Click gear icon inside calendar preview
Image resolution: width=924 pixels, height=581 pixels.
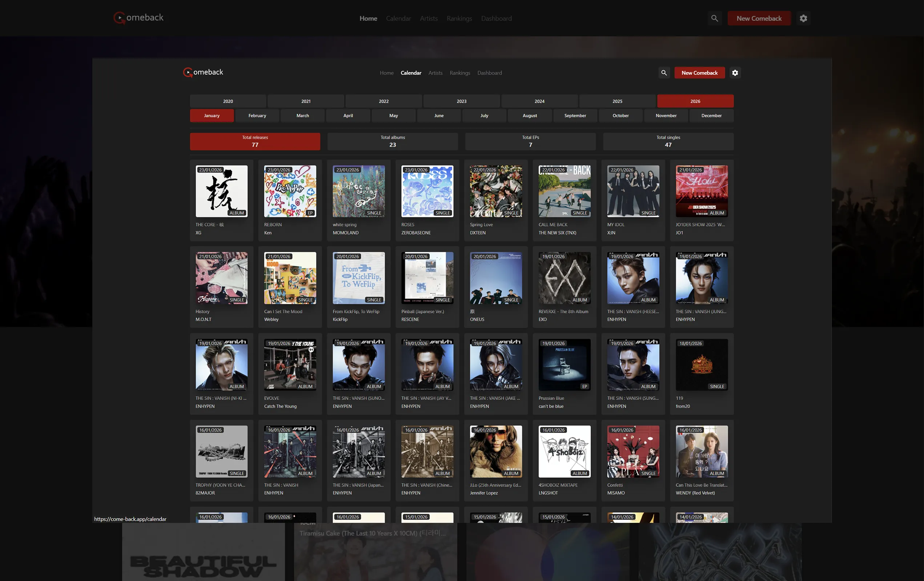click(735, 73)
